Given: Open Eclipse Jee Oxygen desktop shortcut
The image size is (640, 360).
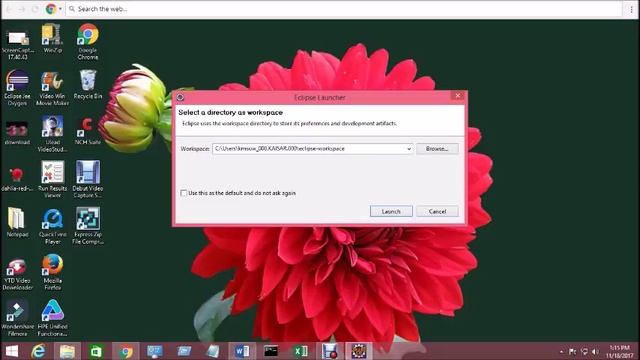Looking at the screenshot, I should click(x=17, y=88).
